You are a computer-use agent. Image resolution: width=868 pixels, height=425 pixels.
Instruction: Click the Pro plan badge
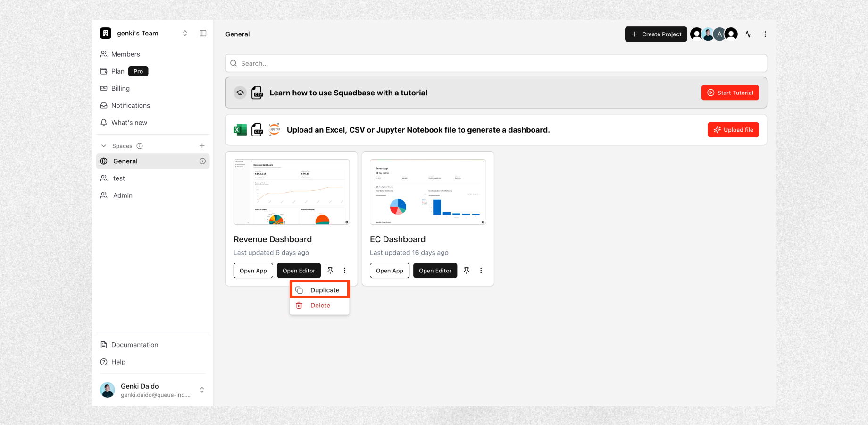point(138,71)
